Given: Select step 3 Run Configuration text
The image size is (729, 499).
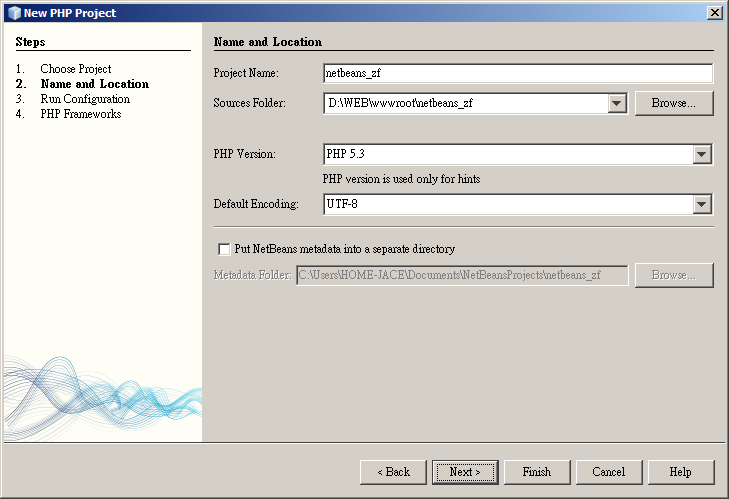Looking at the screenshot, I should (85, 99).
